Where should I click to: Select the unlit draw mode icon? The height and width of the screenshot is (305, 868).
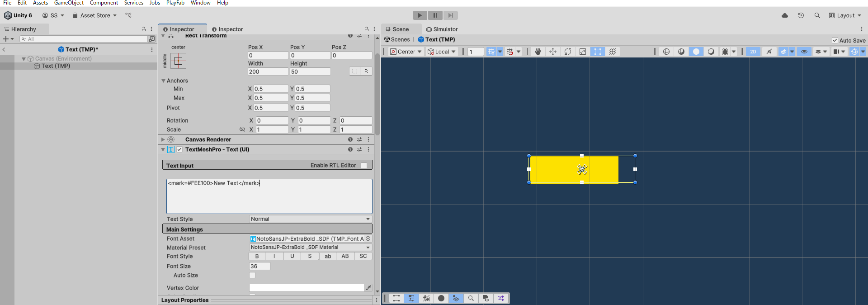coord(711,52)
